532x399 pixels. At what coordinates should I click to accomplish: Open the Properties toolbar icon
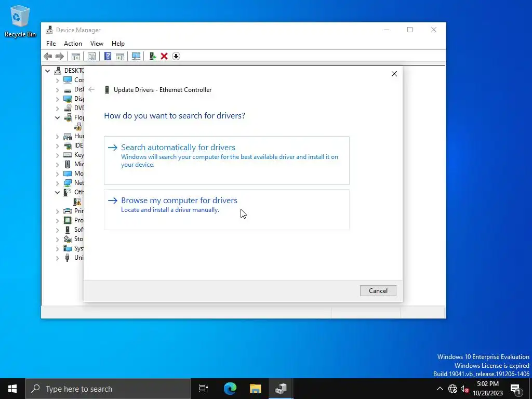91,56
